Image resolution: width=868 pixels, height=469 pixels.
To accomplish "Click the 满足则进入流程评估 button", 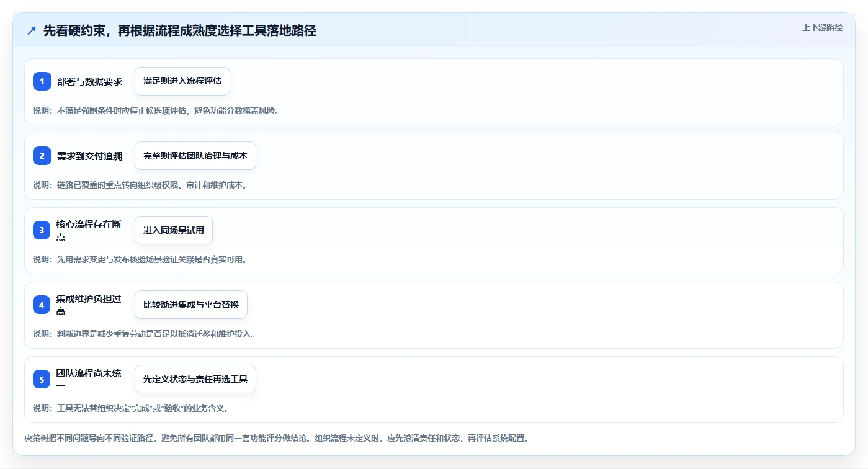I will [x=182, y=81].
